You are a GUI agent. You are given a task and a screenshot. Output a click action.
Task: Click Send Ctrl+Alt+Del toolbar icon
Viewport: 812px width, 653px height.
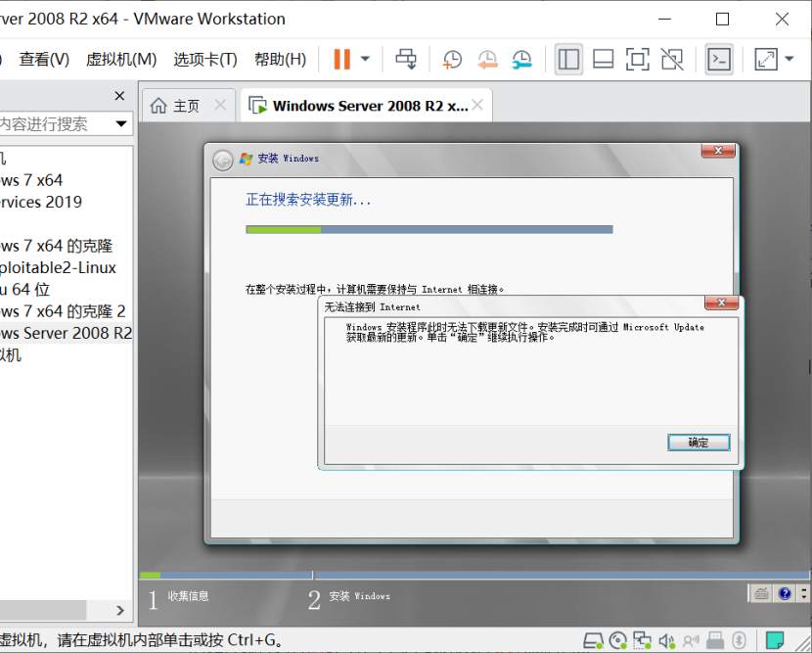click(406, 59)
